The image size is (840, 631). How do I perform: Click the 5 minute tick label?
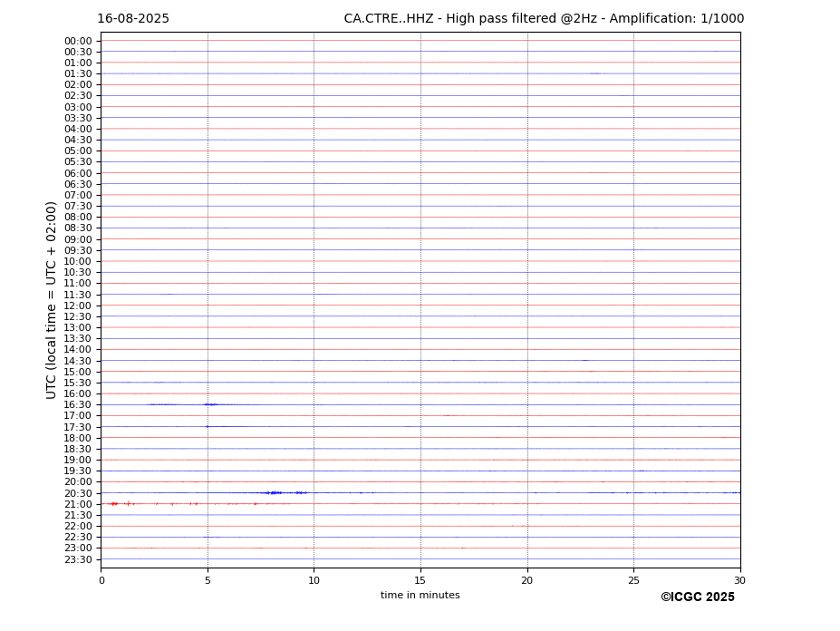(208, 580)
